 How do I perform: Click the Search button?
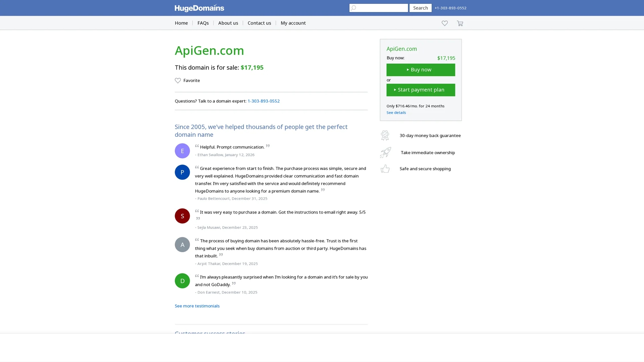pos(420,8)
